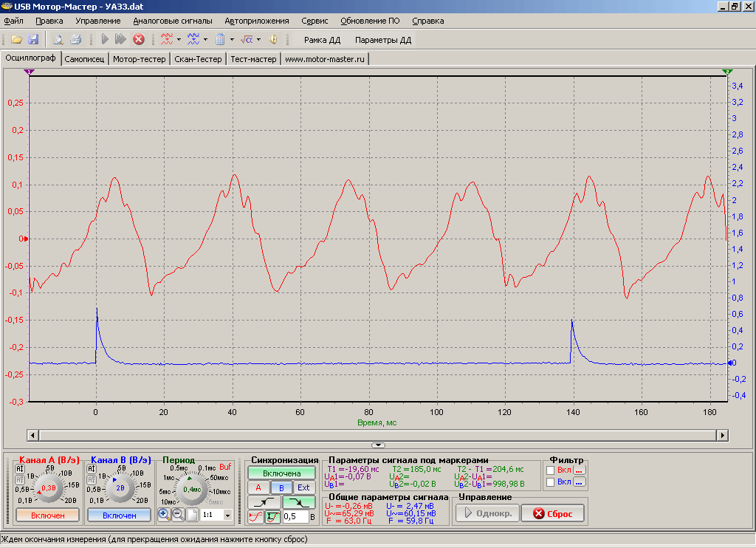Expand dropdown arrow beside calculator icon
The height and width of the screenshot is (548, 756).
tap(232, 40)
